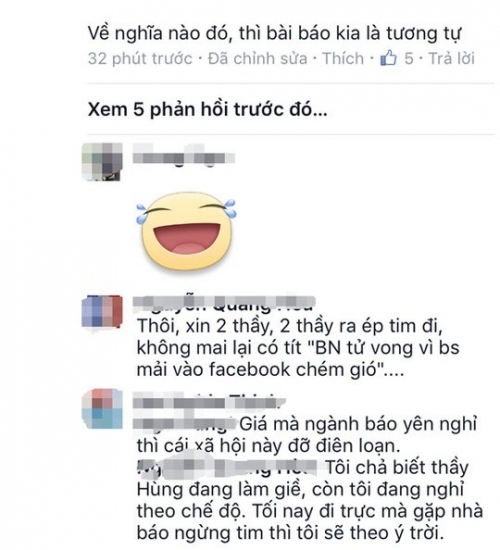Click the text 'thì cái xã hội này đỡ điên loạn'
This screenshot has width=500, height=550.
268,446
